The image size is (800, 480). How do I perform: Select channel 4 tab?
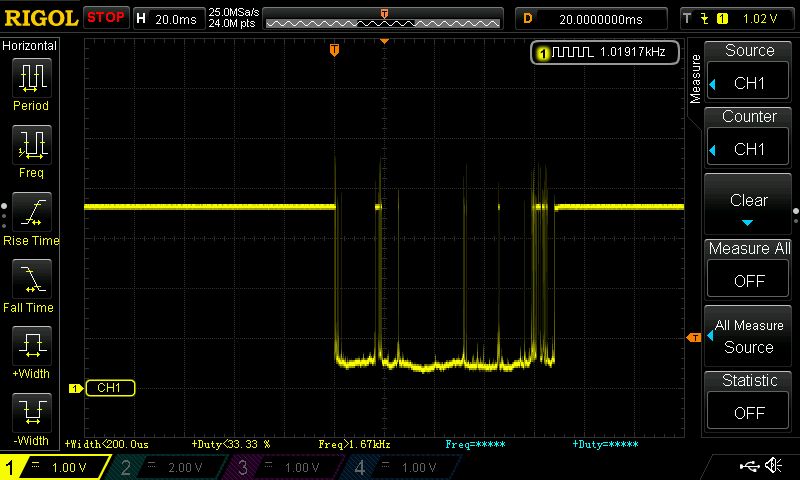coord(402,467)
